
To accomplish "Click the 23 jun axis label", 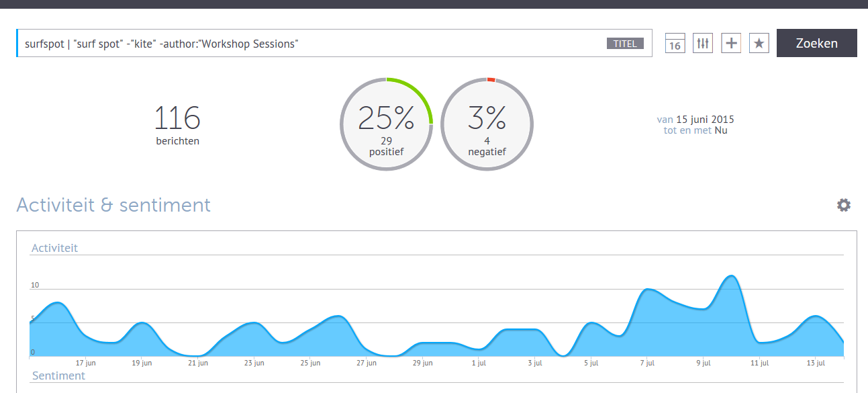I will (254, 363).
